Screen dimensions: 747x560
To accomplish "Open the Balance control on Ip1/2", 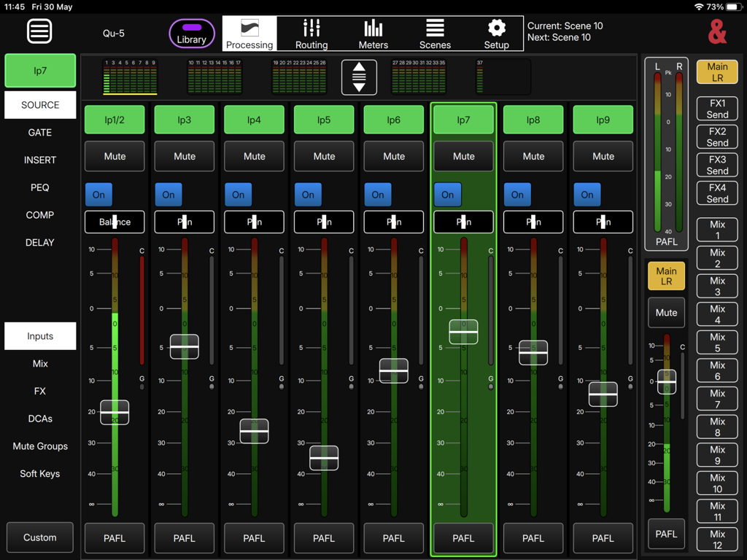I will tap(115, 222).
